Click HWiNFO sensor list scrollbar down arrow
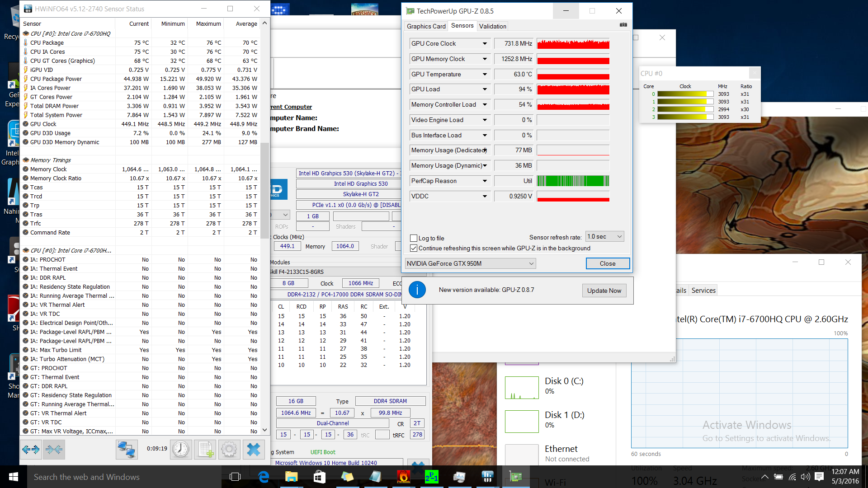Viewport: 868px width, 488px height. tap(264, 430)
